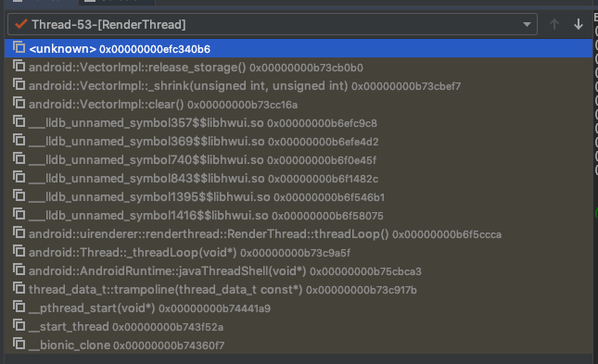Click frame icon beside symbol740 row
This screenshot has width=598, height=364.
(x=19, y=158)
